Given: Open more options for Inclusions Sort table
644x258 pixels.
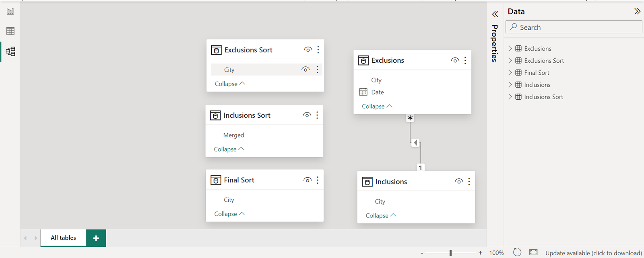Looking at the screenshot, I should 317,115.
